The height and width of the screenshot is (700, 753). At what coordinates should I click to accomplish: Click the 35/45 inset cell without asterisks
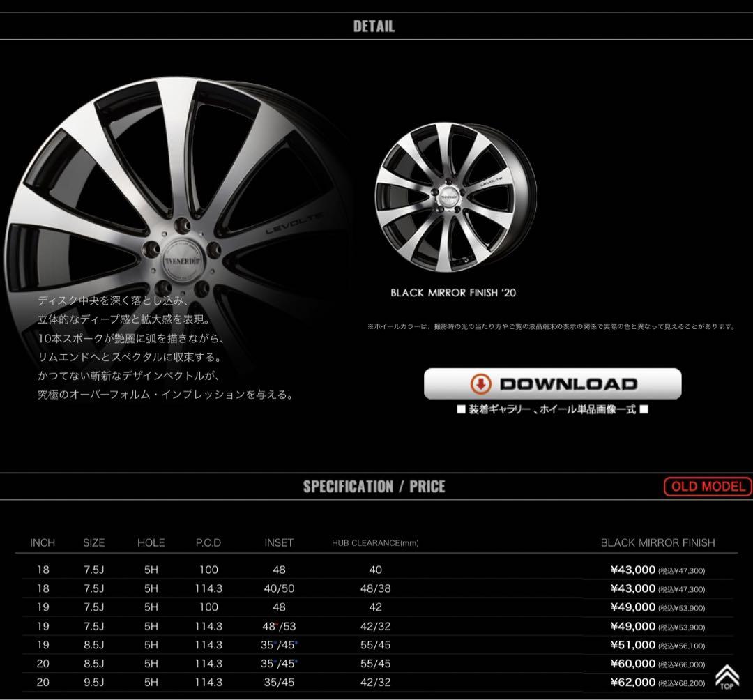coord(278,683)
